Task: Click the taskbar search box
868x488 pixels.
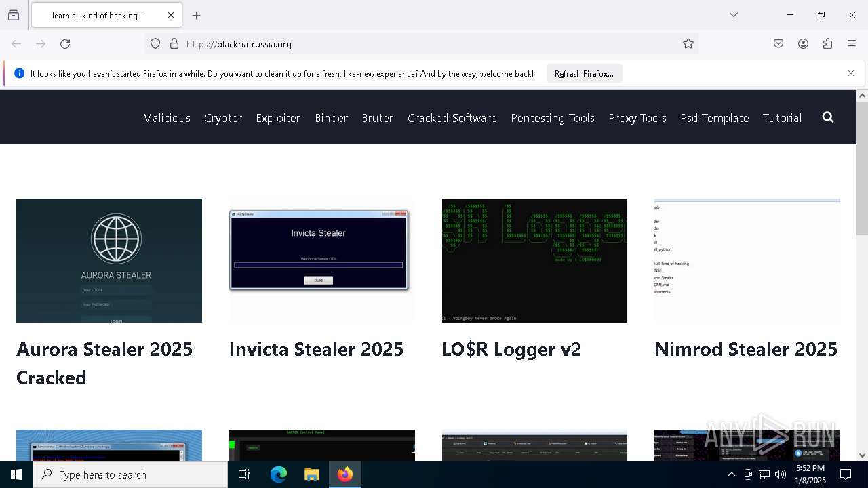Action: pyautogui.click(x=130, y=474)
